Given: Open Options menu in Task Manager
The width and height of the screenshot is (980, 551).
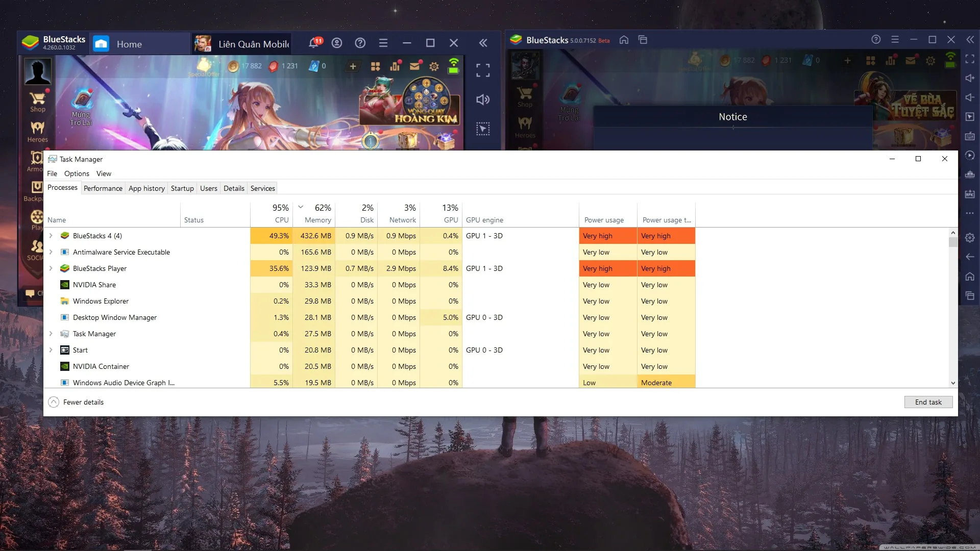Looking at the screenshot, I should point(77,173).
